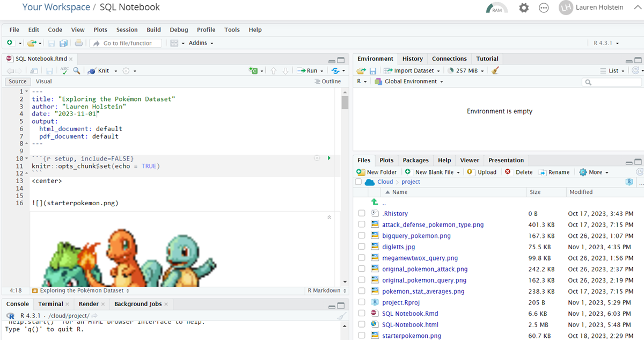This screenshot has height=340, width=644.
Task: Click the spell check ABC icon
Action: click(64, 70)
